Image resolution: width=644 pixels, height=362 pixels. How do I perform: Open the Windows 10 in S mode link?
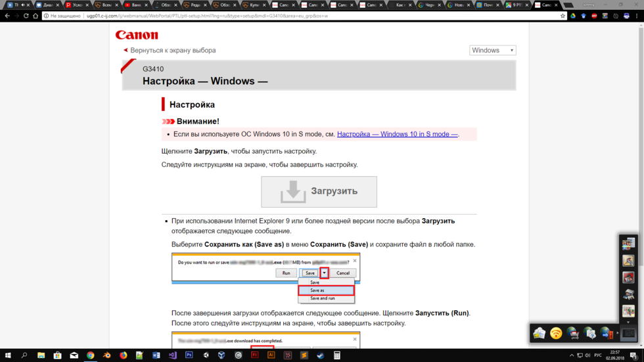397,134
